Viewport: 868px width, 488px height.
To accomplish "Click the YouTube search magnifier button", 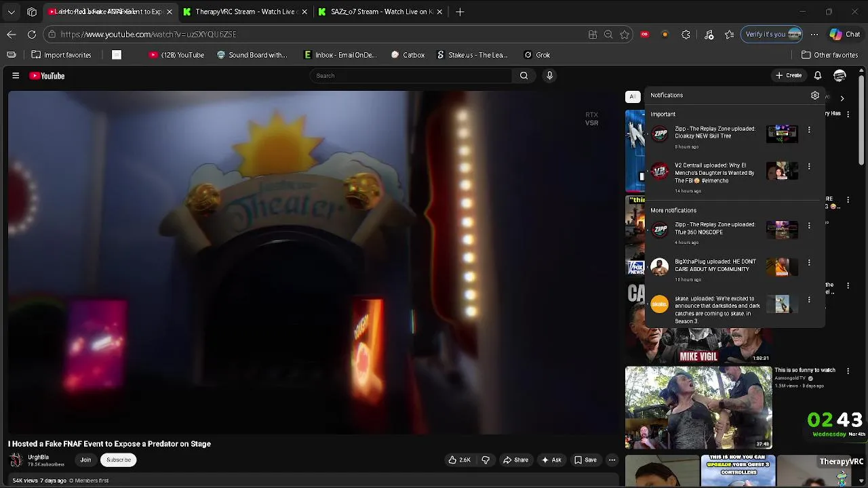I will point(524,76).
